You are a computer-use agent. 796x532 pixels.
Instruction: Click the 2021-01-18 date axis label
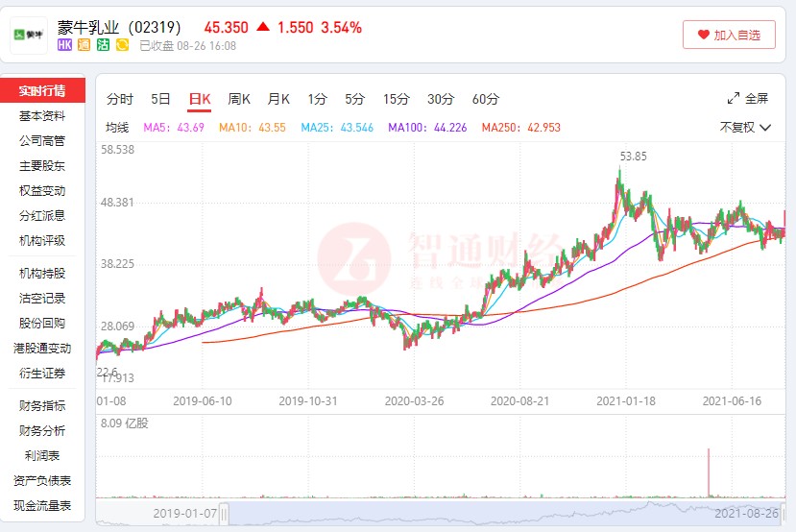coord(626,401)
